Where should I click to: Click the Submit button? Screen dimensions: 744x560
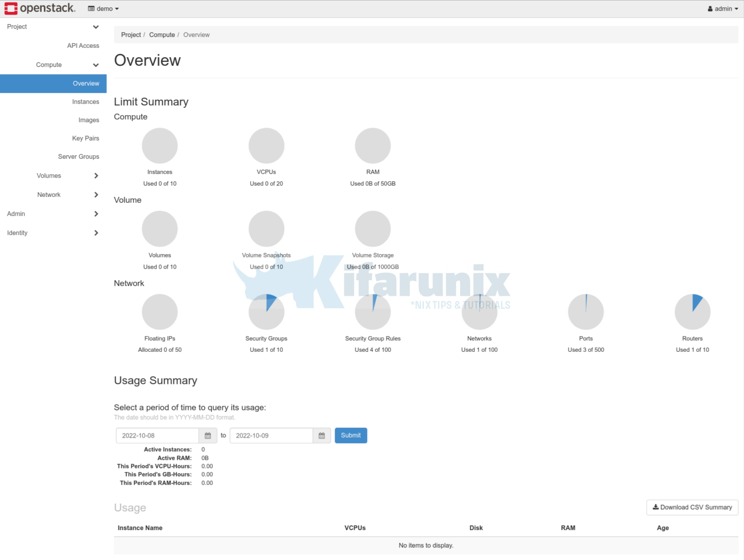(x=351, y=435)
